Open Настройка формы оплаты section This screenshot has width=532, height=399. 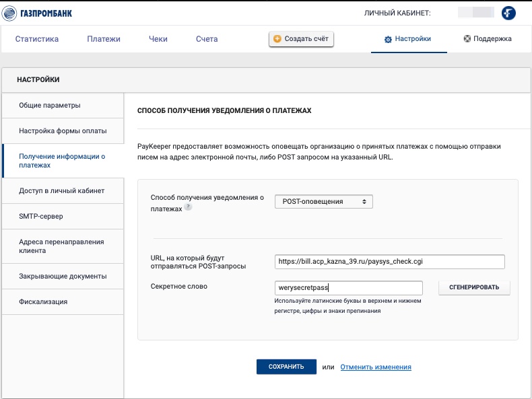[63, 131]
